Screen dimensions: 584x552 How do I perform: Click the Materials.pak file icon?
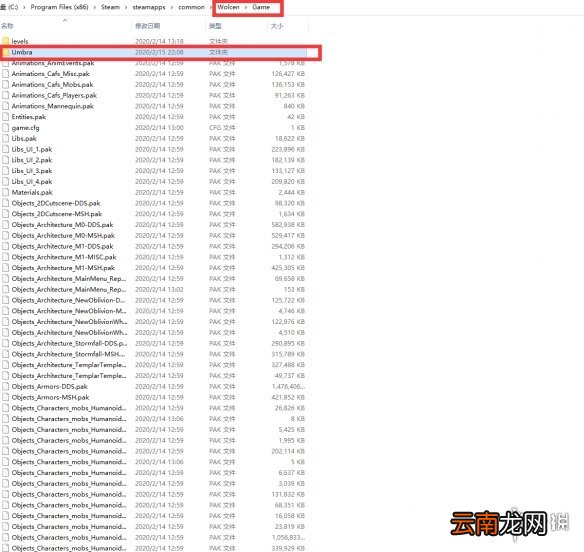pyautogui.click(x=6, y=193)
